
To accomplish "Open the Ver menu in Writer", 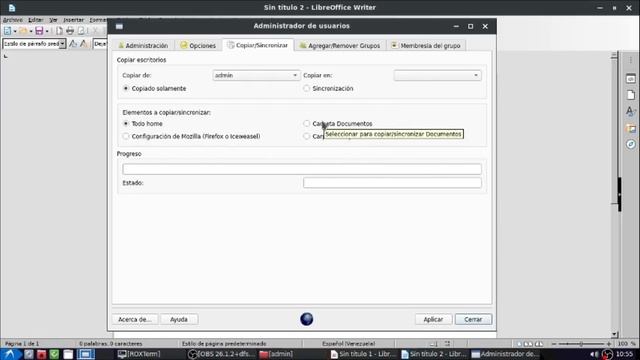I will [53, 20].
